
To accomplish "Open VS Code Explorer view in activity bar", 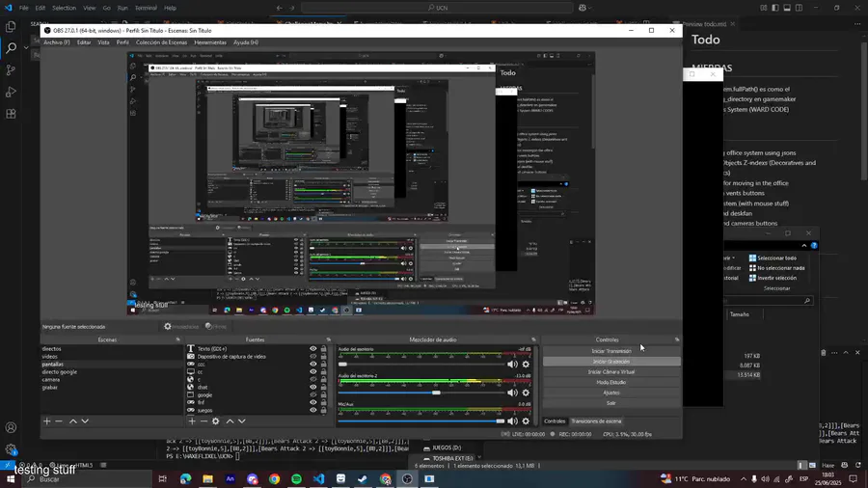I will pyautogui.click(x=11, y=27).
